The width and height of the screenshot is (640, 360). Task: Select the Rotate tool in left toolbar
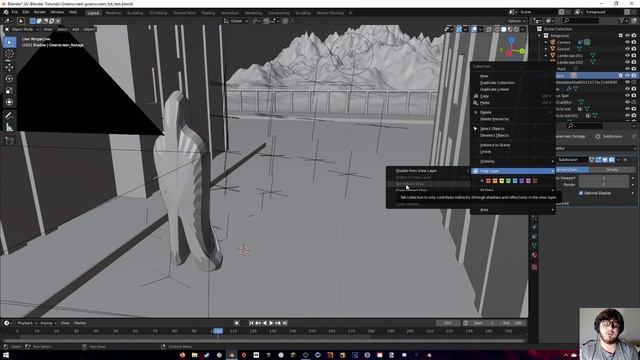pyautogui.click(x=9, y=78)
